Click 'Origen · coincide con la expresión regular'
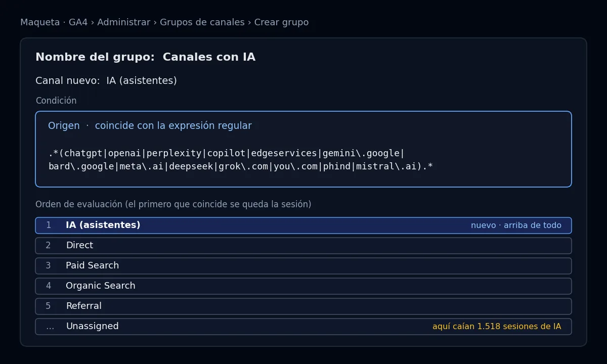Viewport: 607px width, 364px height. coord(150,126)
